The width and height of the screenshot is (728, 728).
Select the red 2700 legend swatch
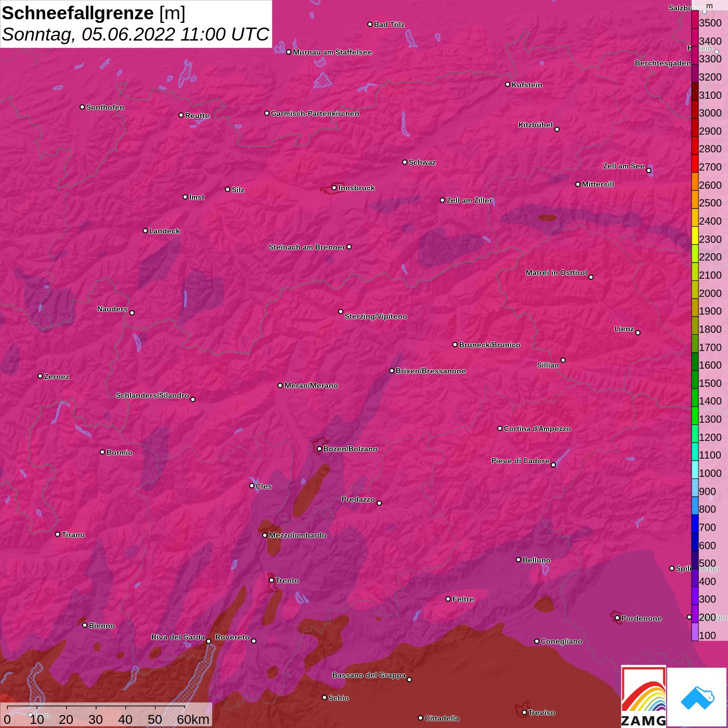[x=695, y=163]
